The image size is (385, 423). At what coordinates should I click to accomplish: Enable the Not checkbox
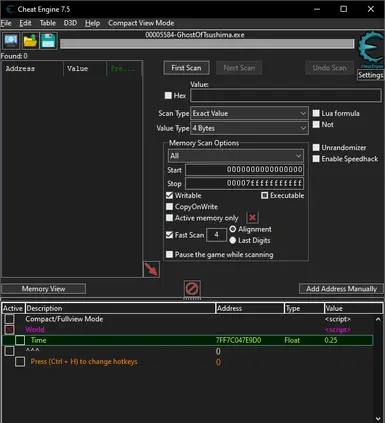[316, 124]
